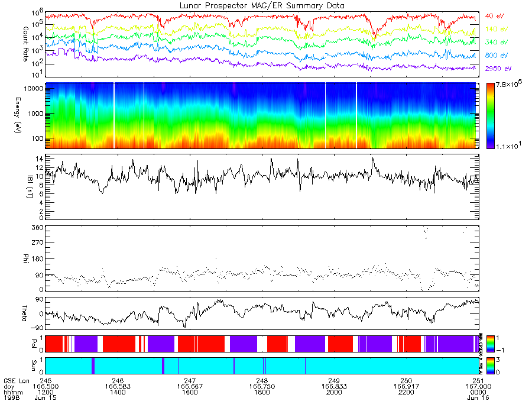Viewport: 532px width, 414px height.
Task: Click the 'GSE Lon' row label
Action: tap(17, 381)
